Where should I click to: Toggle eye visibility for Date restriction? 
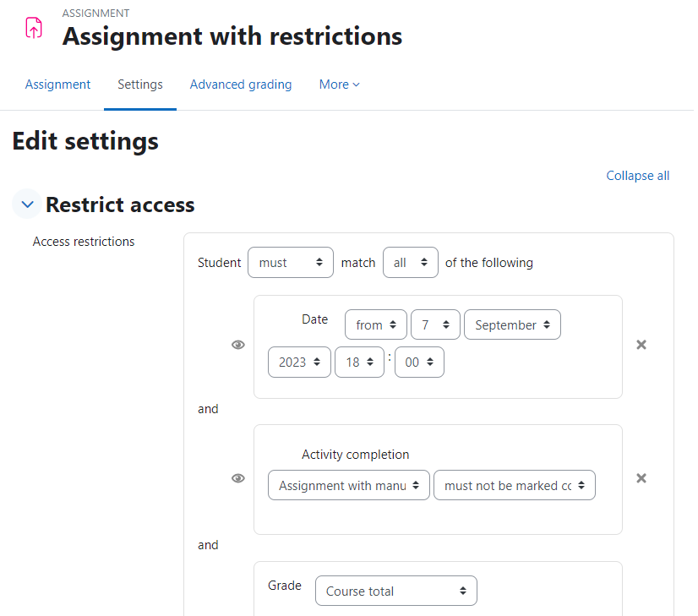[238, 345]
